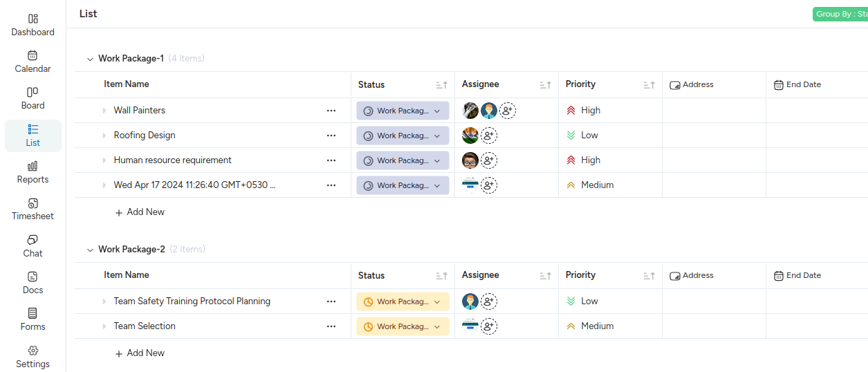Open the Team Safety Training Protocol Planning item
The width and height of the screenshot is (868, 372).
[192, 301]
